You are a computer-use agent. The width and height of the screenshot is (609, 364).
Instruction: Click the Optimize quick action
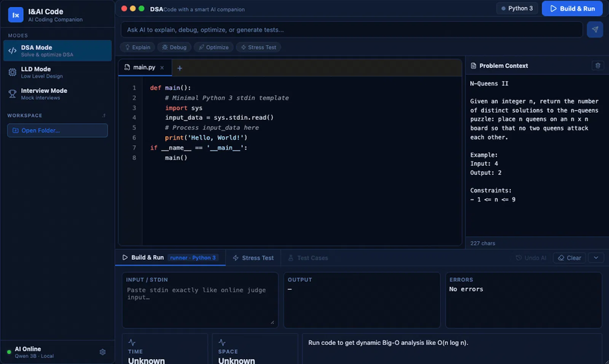(214, 47)
